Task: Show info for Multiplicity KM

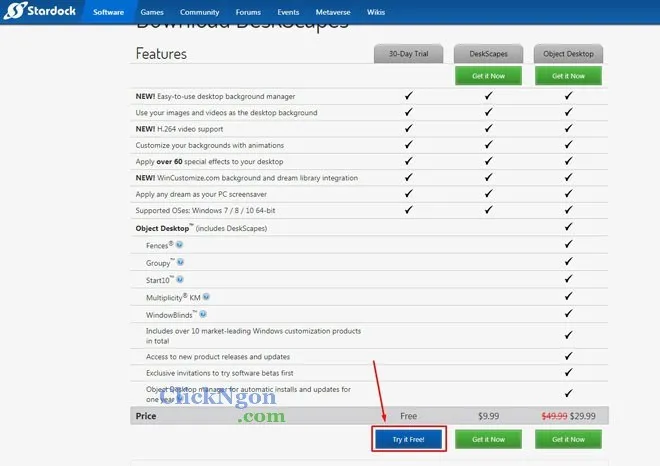Action: pos(206,297)
